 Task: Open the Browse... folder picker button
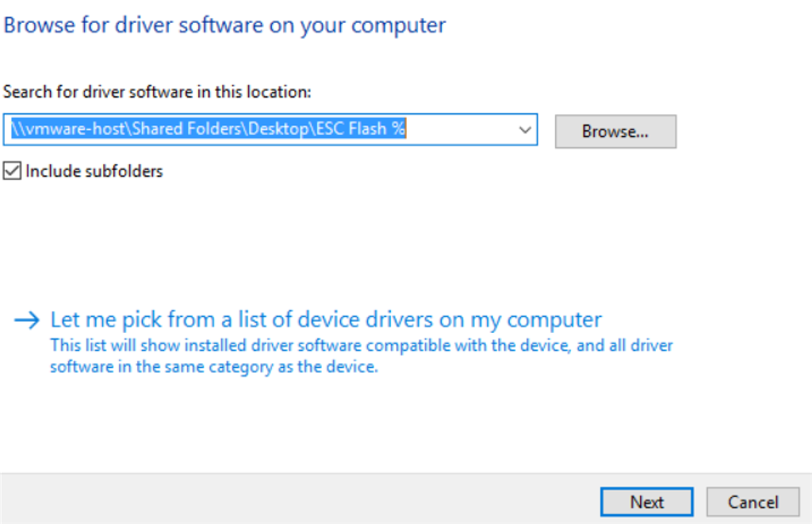coord(615,132)
